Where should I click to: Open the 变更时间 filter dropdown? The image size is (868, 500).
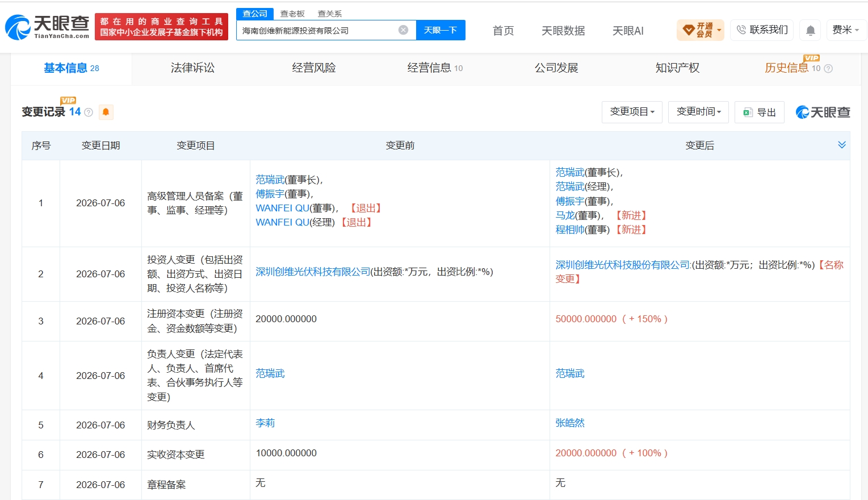click(699, 112)
